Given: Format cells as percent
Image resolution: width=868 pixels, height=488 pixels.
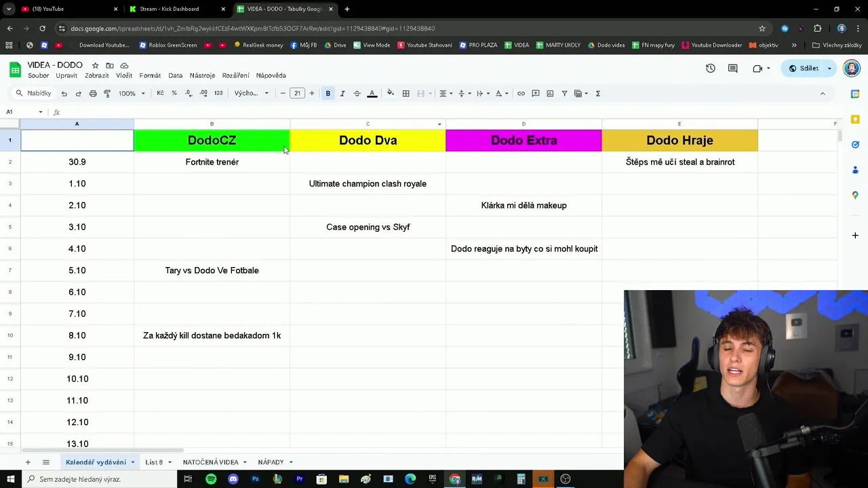Looking at the screenshot, I should tap(174, 94).
